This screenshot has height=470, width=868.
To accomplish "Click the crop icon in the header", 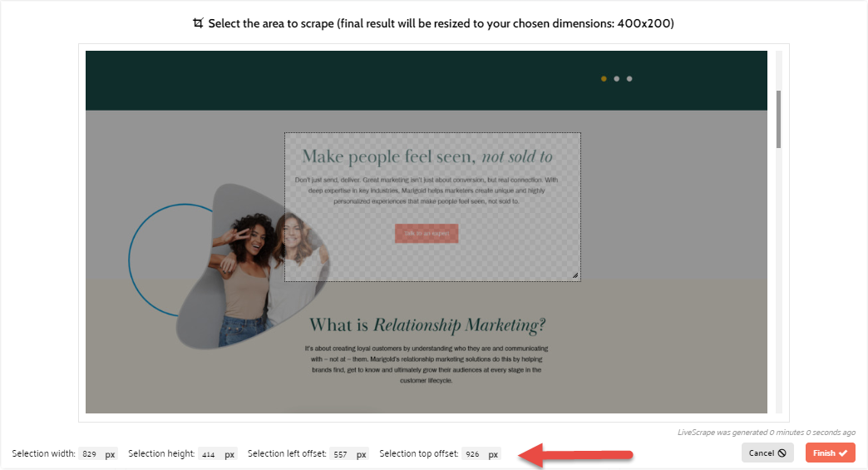I will pos(198,23).
